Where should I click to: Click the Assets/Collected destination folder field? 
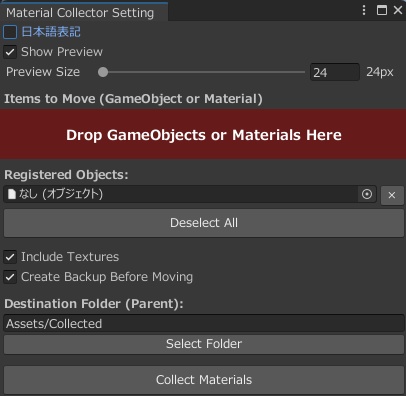coord(204,323)
